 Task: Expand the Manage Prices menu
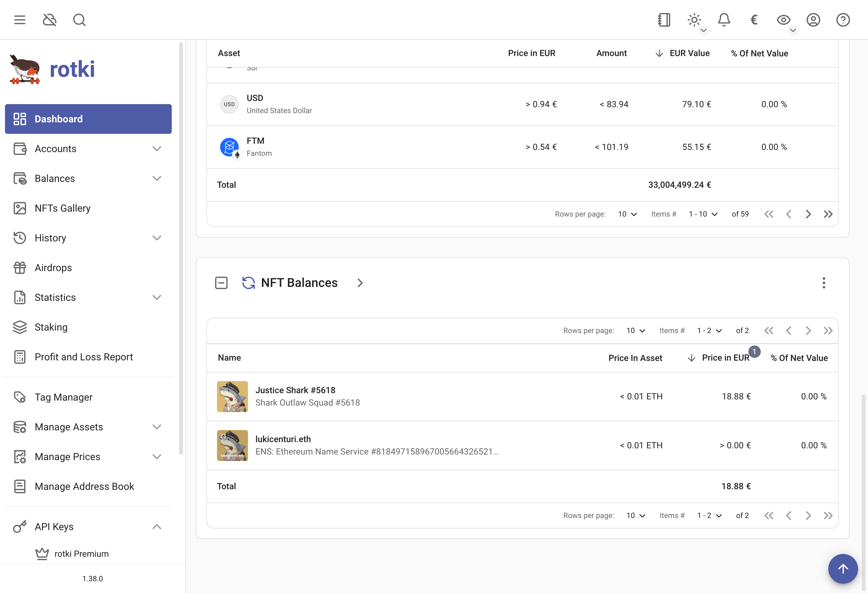tap(88, 457)
